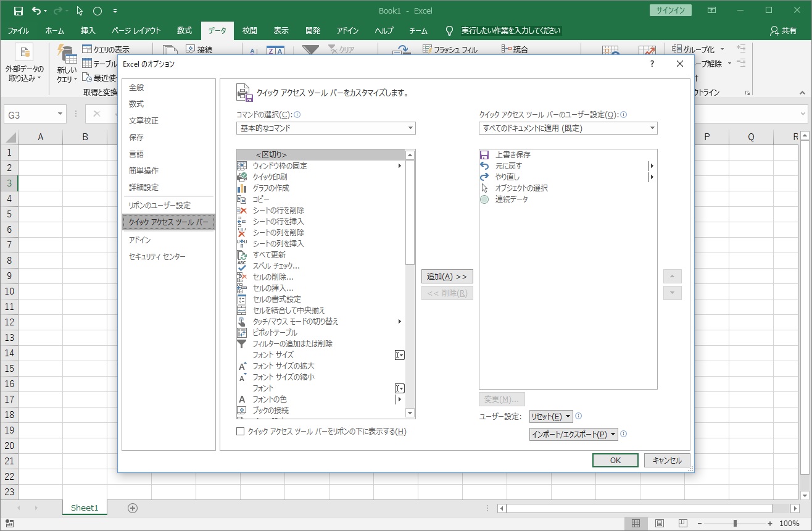This screenshot has height=531, width=812.
Task: Select the <区切り> separator row
Action: tap(321, 154)
